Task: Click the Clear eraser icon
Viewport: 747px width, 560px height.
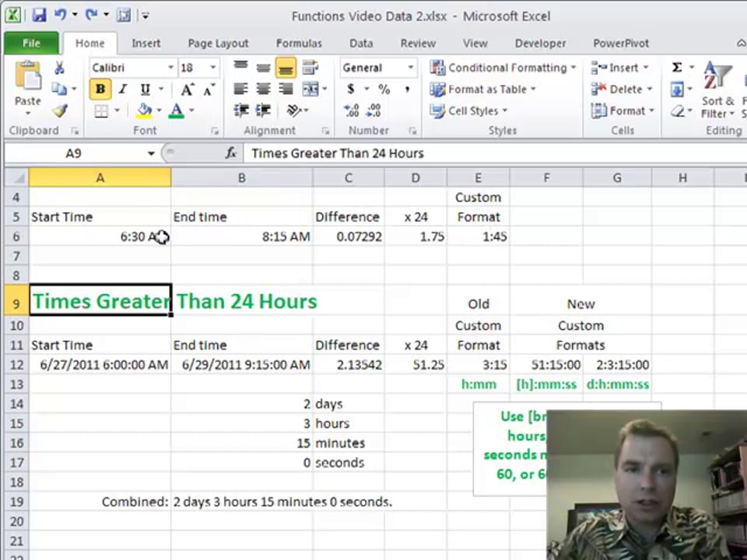Action: click(677, 111)
